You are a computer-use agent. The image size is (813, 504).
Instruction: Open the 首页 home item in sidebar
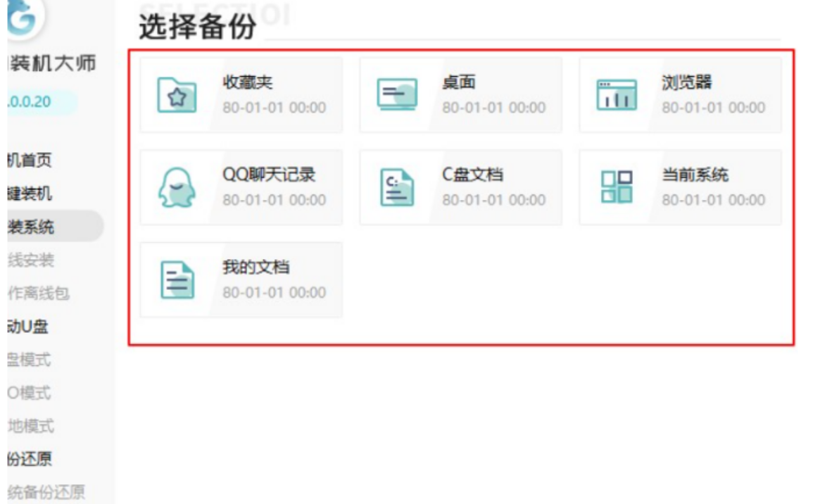tap(30, 160)
